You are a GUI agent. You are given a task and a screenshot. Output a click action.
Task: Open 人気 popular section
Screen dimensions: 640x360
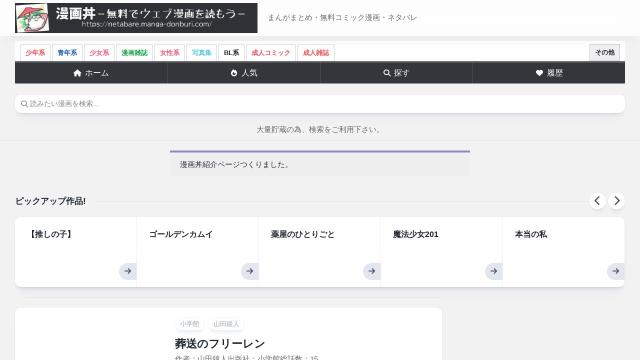click(244, 73)
